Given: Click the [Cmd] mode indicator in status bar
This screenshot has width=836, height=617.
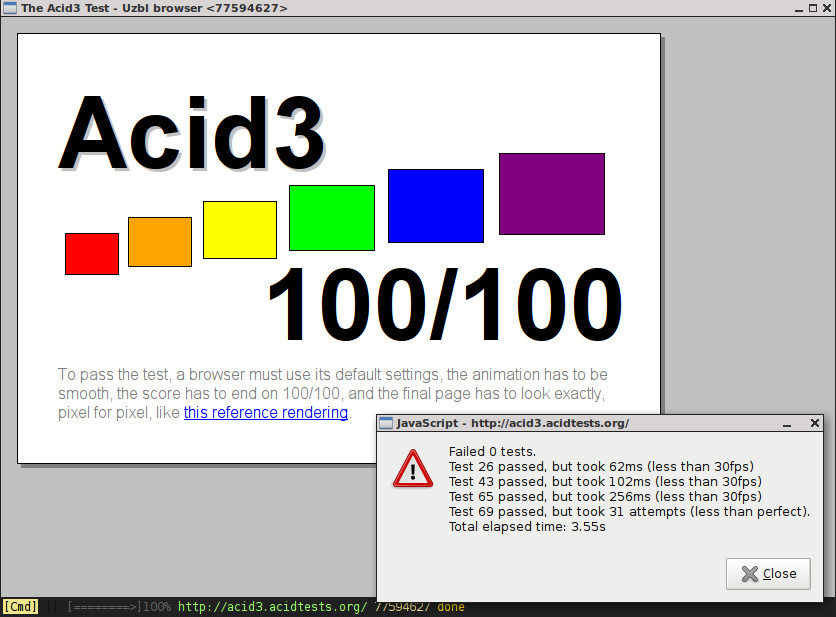Looking at the screenshot, I should tap(20, 607).
